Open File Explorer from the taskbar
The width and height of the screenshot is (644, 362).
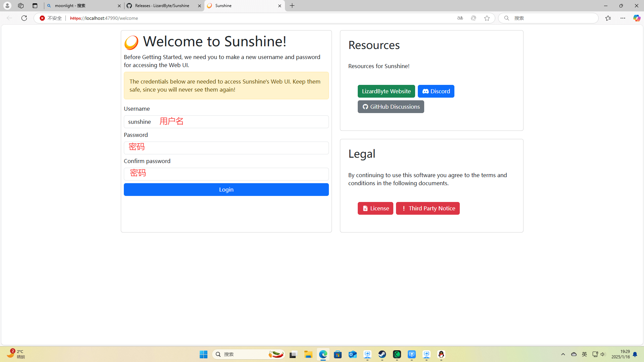tap(308, 354)
